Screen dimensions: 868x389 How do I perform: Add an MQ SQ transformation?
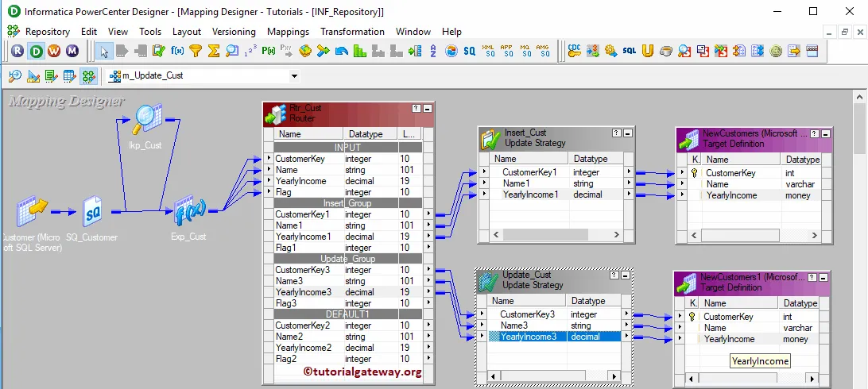pos(525,52)
